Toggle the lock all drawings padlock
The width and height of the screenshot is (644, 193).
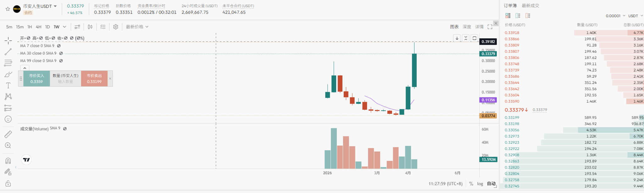(8, 184)
